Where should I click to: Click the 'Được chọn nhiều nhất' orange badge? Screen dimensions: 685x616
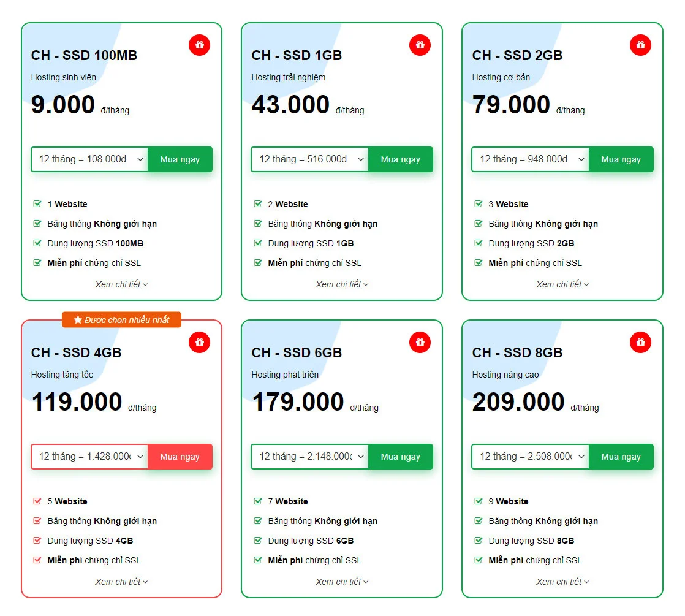(x=121, y=320)
